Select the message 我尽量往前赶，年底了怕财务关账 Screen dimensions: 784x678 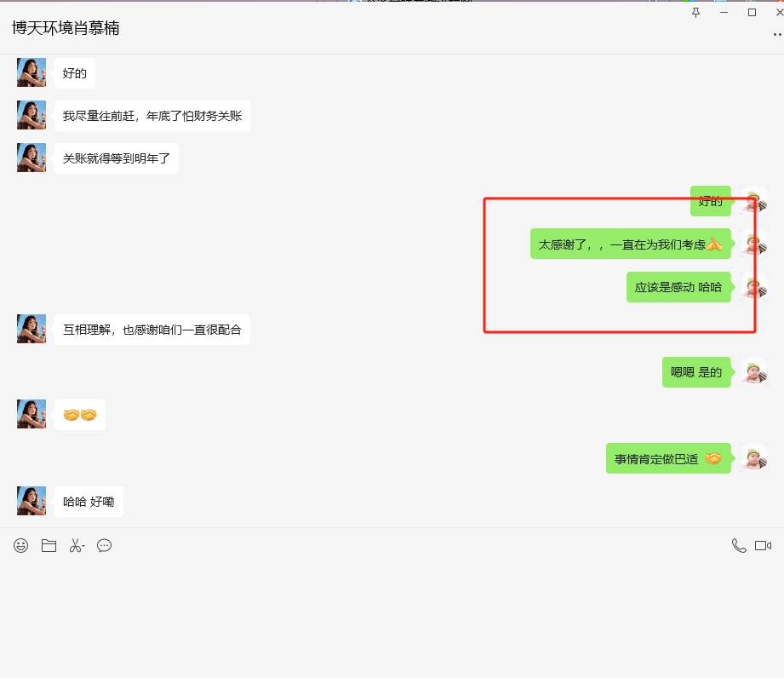click(152, 116)
